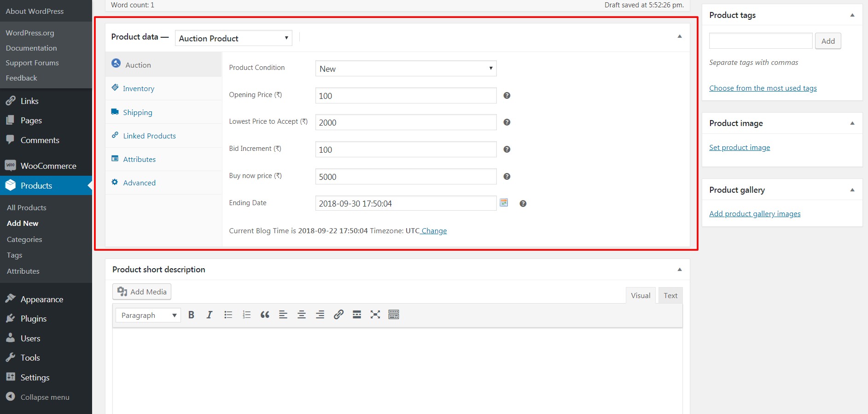Open the Product Condition dropdown
This screenshot has height=414, width=868.
[406, 69]
